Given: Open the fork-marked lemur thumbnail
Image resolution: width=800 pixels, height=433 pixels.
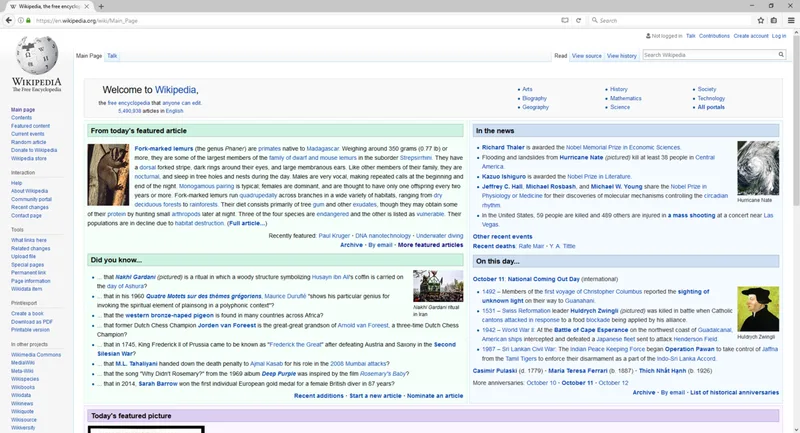Looking at the screenshot, I should (108, 175).
